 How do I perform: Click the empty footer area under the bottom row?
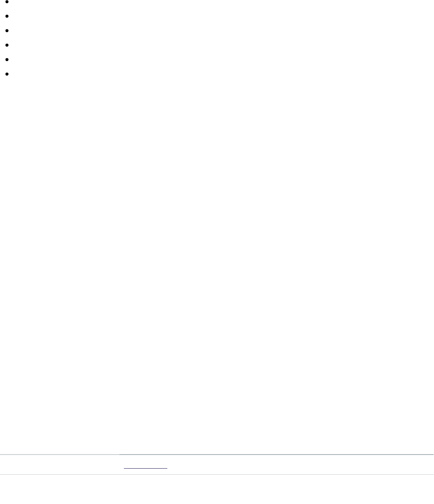(217, 490)
